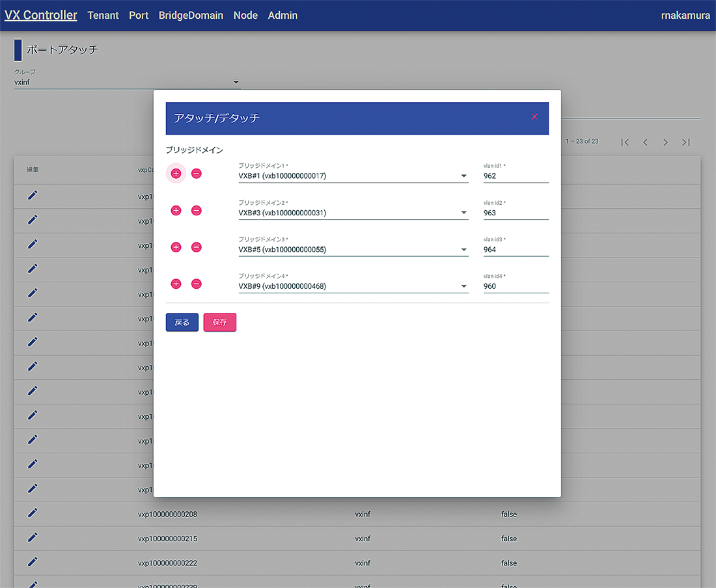Click the pencil edit icon for vxp100000000215
The height and width of the screenshot is (588, 716).
pos(33,538)
